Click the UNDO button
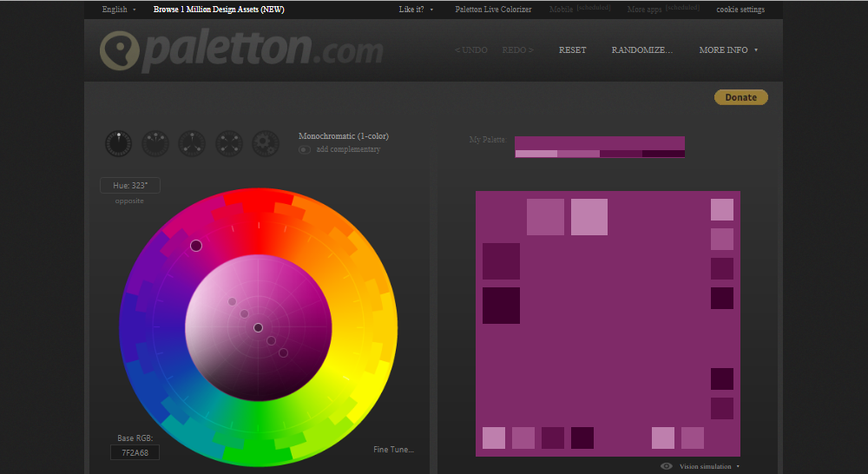 (471, 49)
